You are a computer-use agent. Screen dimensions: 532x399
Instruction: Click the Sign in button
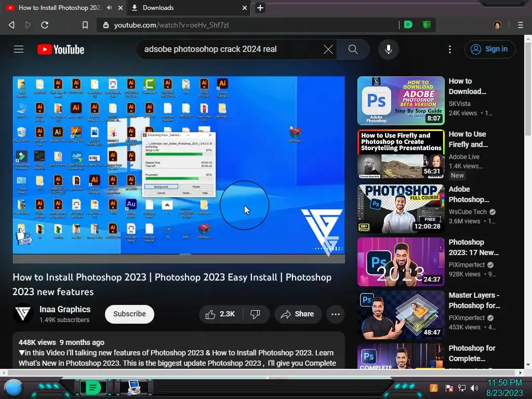pyautogui.click(x=490, y=49)
